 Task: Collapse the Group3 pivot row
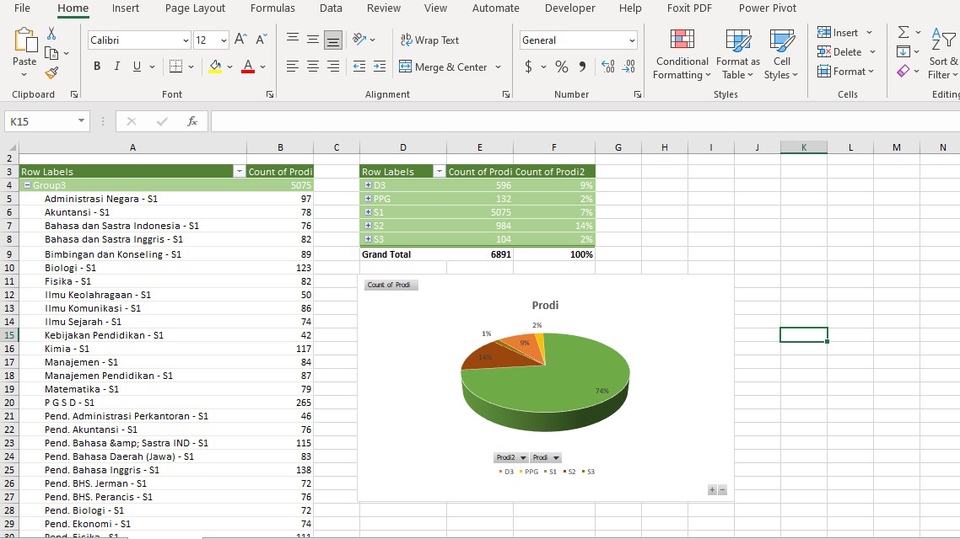pyautogui.click(x=27, y=185)
